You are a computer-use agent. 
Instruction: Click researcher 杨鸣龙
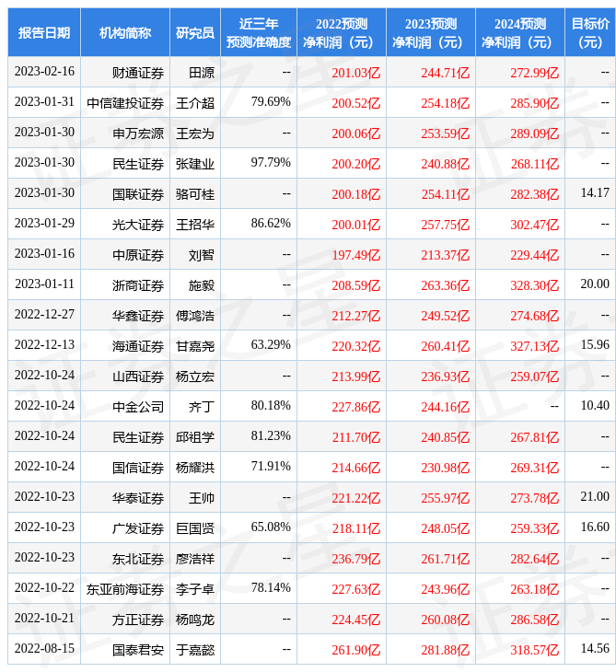pyautogui.click(x=195, y=620)
